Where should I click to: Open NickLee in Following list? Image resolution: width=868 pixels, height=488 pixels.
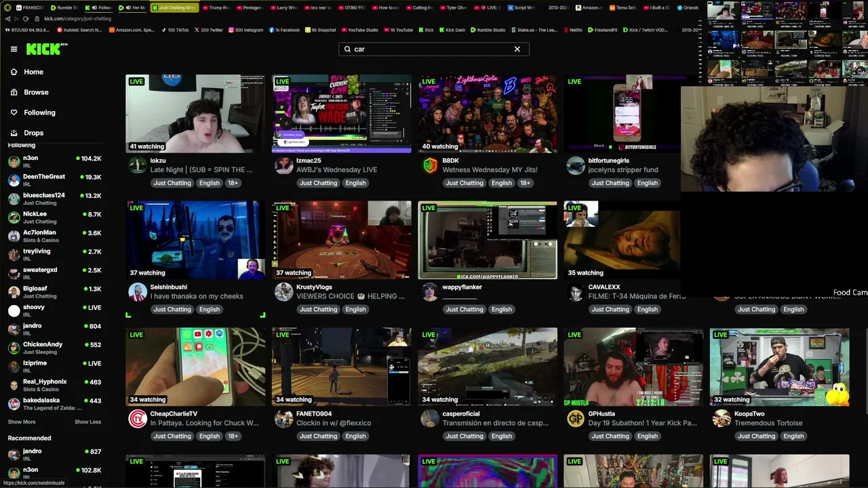coord(54,217)
